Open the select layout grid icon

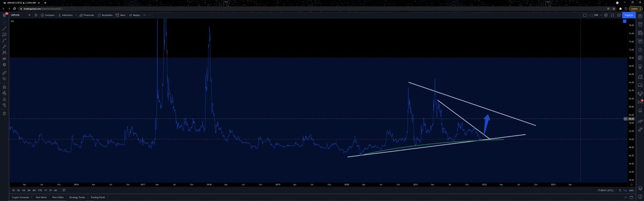tap(585, 15)
